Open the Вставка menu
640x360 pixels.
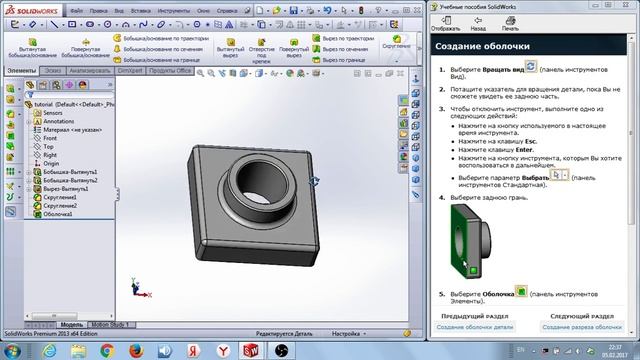pos(141,11)
